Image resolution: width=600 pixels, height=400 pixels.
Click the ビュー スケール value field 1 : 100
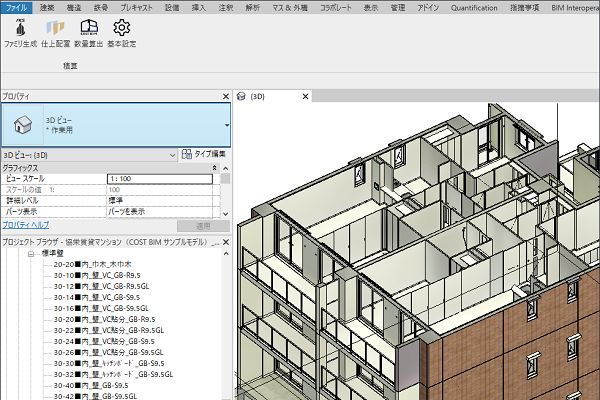coord(160,179)
